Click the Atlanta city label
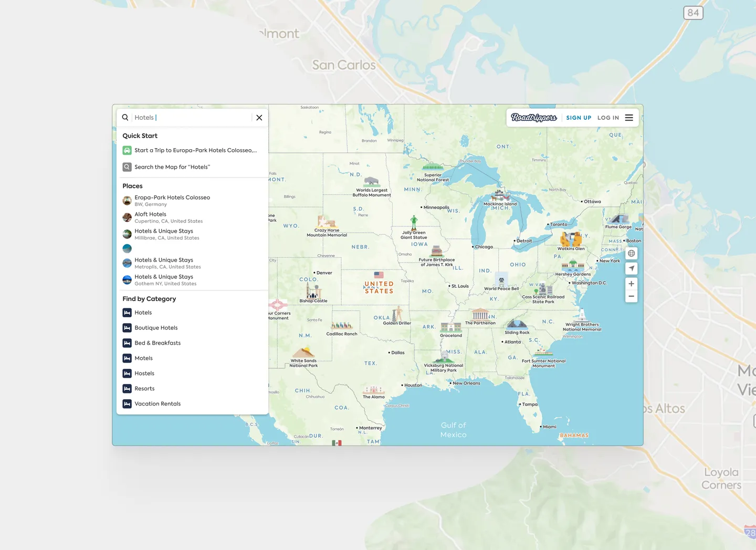 pos(511,342)
